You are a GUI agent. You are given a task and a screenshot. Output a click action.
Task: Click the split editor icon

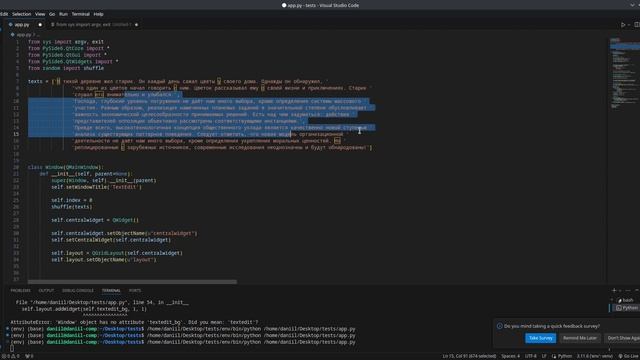click(636, 24)
